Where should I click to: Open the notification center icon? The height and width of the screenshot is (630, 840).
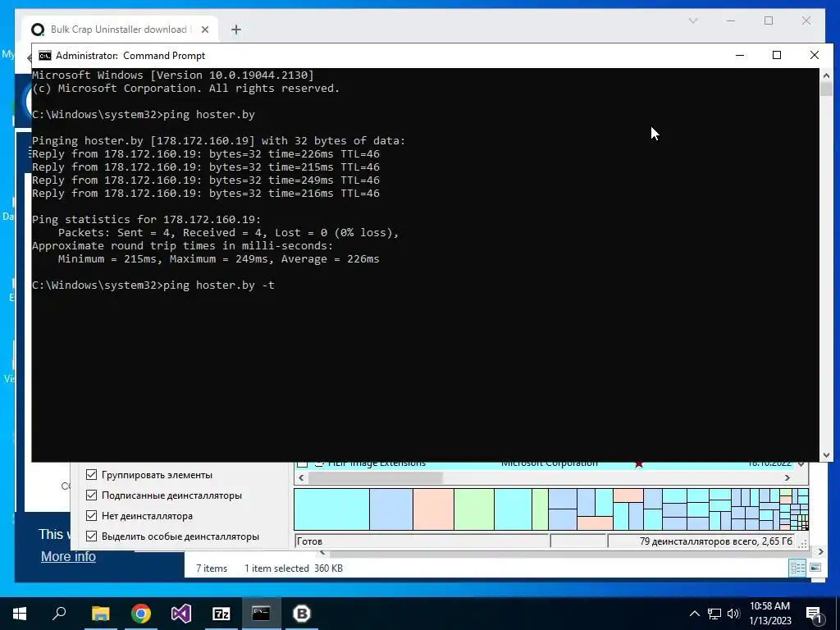point(814,614)
